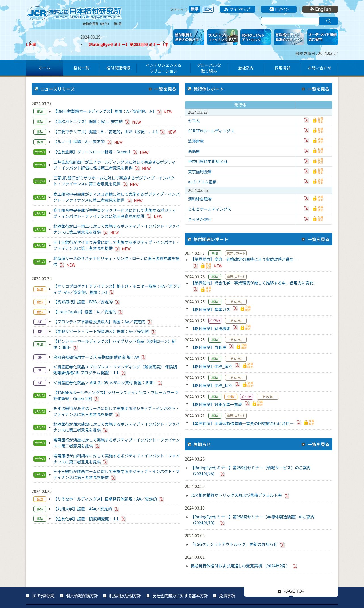
Task: Click the サイトマップ button
Action: [x=237, y=9]
